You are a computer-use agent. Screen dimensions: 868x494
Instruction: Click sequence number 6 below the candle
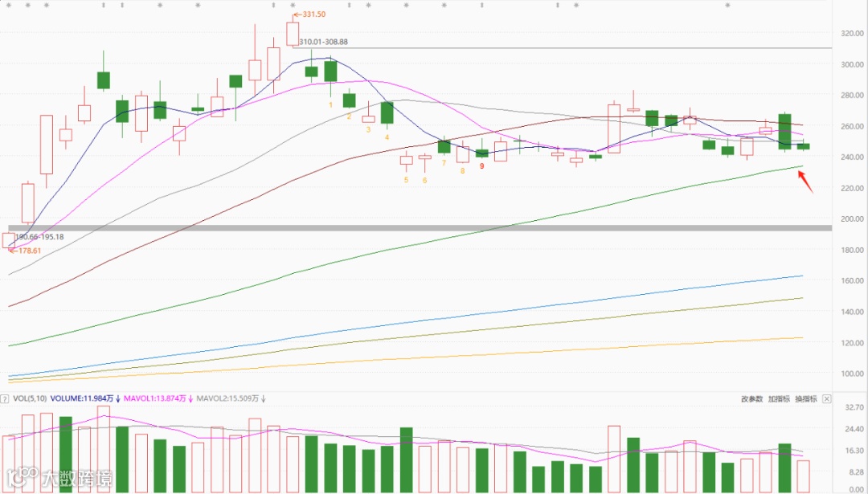point(424,181)
